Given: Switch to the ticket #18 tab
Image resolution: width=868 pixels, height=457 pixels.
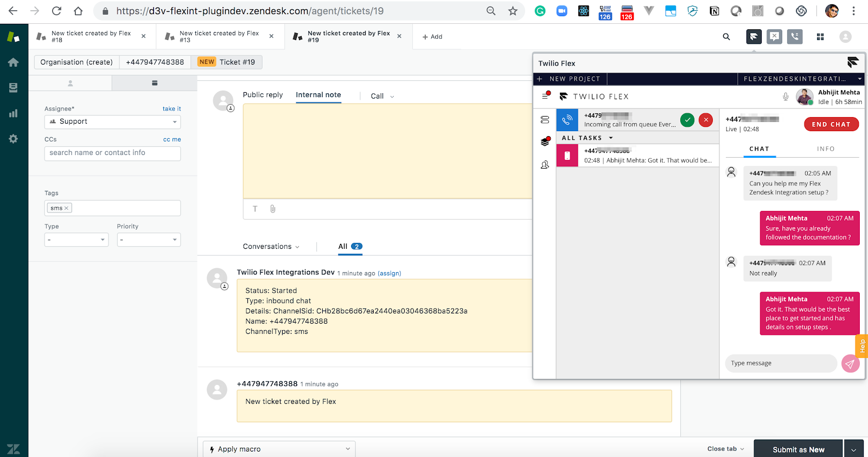Looking at the screenshot, I should pos(91,36).
